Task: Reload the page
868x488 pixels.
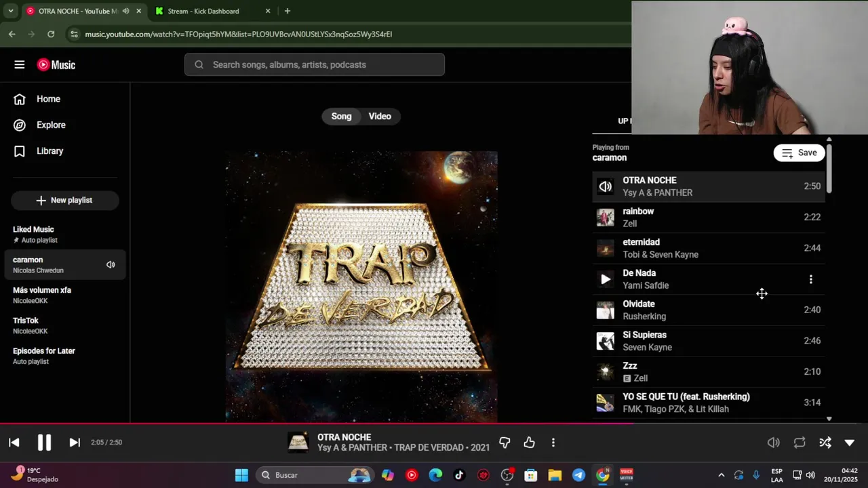Action: pos(51,34)
